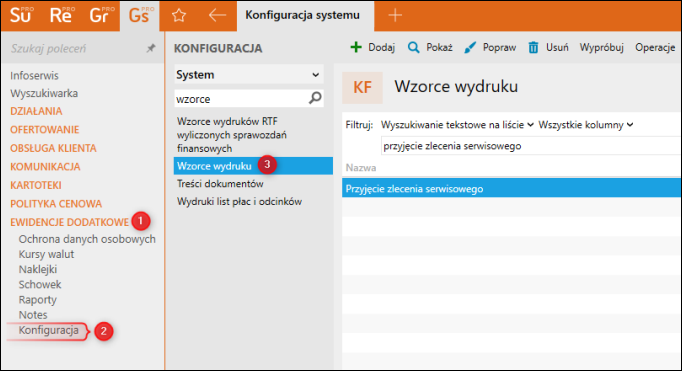
Task: Collapse the EWIDENCJE DODATKOWE section
Action: (70, 222)
